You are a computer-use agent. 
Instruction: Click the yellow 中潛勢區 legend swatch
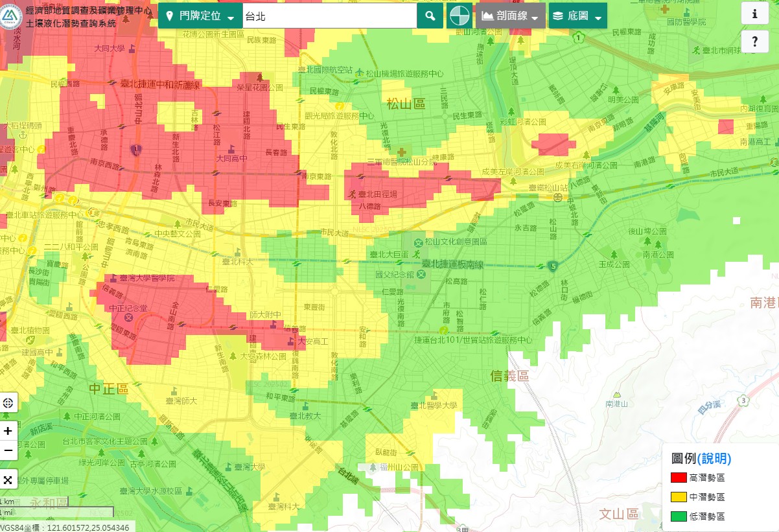pos(679,497)
